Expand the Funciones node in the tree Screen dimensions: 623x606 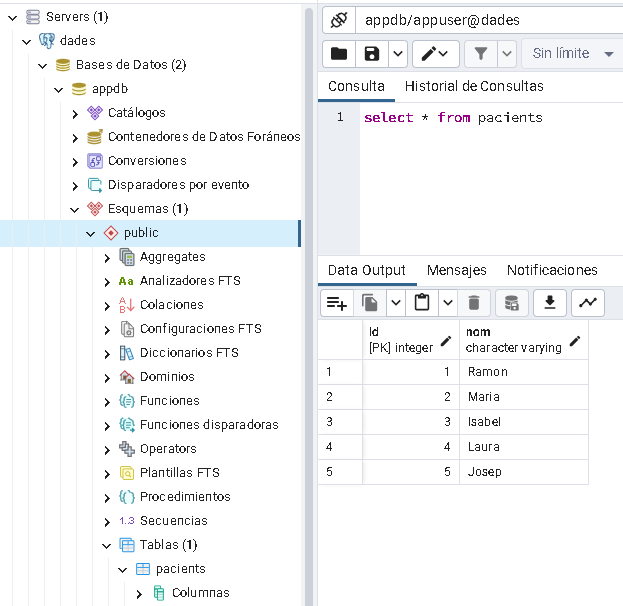click(107, 401)
